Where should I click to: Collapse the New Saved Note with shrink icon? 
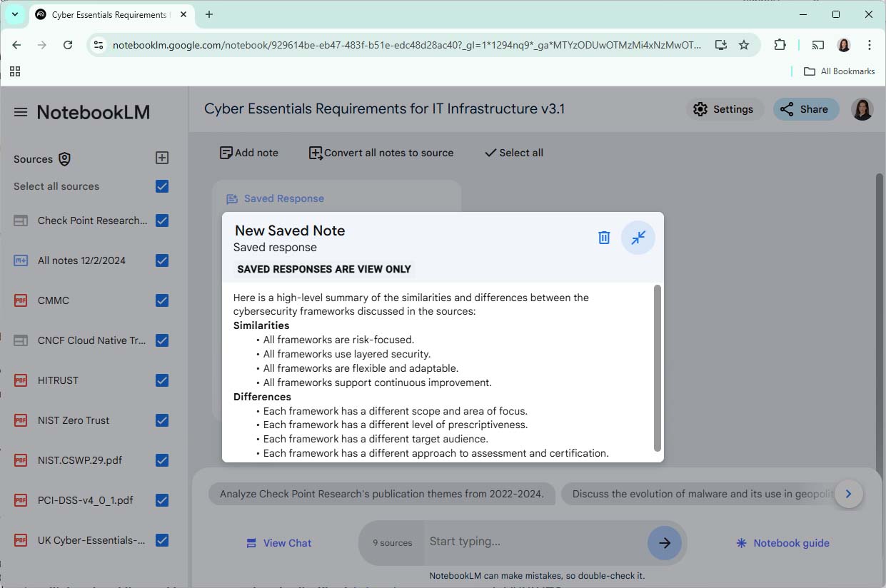point(638,237)
